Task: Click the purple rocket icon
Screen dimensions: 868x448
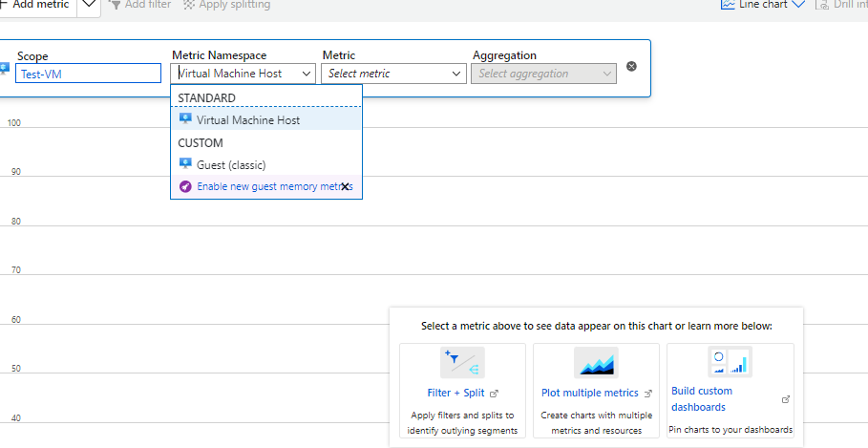Action: tap(185, 186)
